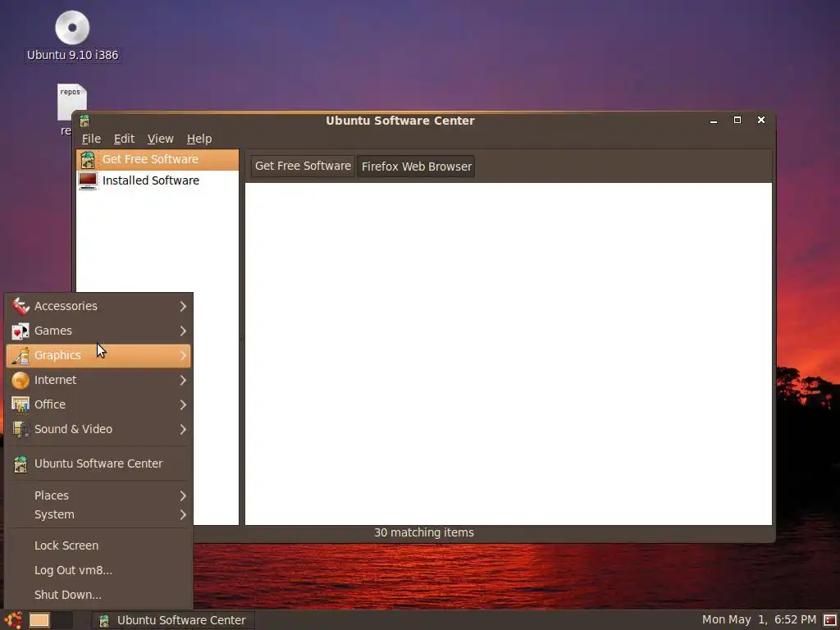The width and height of the screenshot is (840, 630).
Task: Open the View menu
Action: [x=161, y=139]
